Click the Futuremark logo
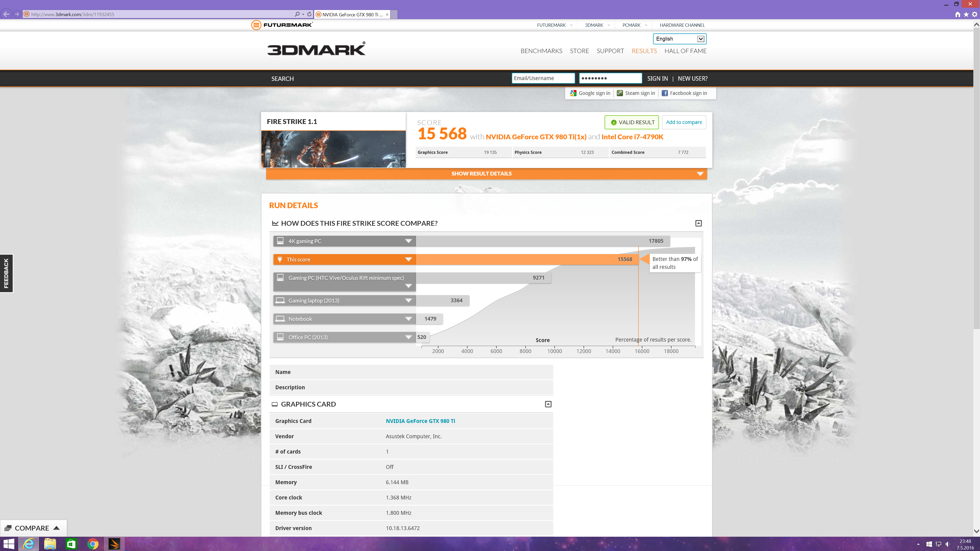The image size is (980, 551). pos(282,25)
